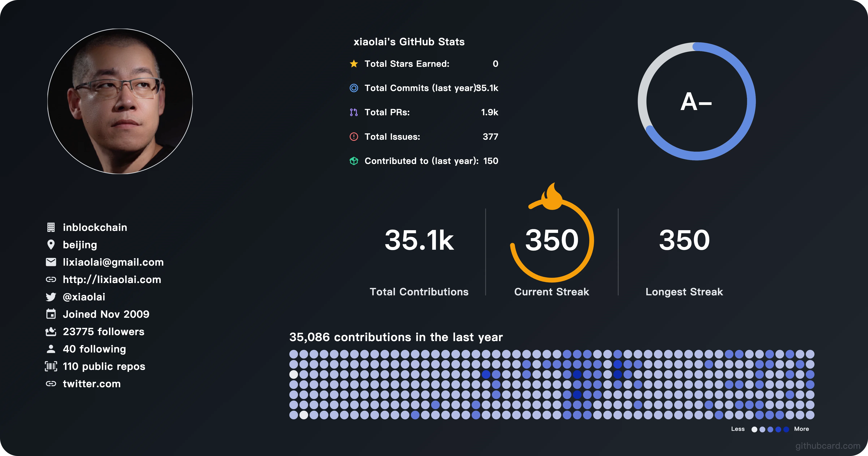Click the circular profile photo
This screenshot has width=868, height=456.
120,101
